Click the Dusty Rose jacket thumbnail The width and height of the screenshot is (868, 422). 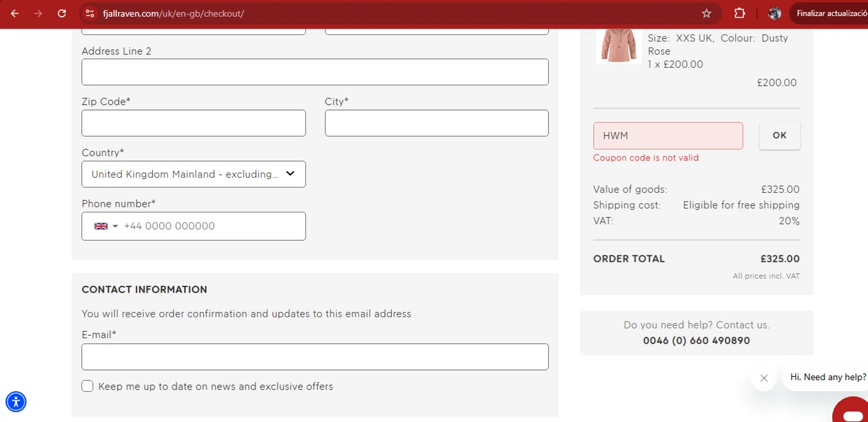tap(619, 45)
